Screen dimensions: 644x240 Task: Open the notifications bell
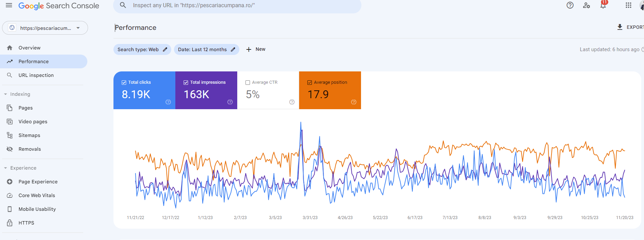(x=603, y=5)
